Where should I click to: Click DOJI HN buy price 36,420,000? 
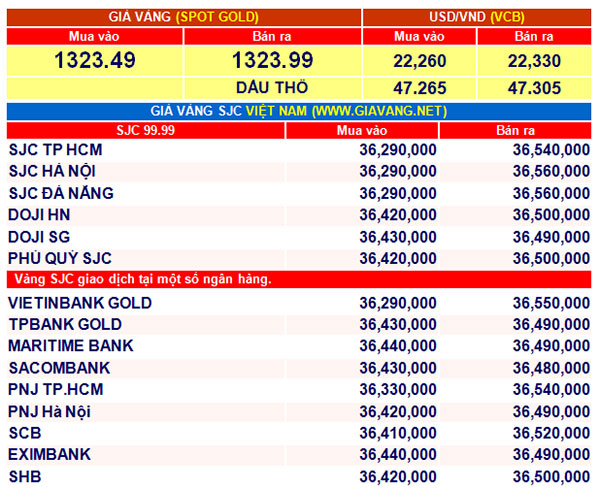click(398, 215)
